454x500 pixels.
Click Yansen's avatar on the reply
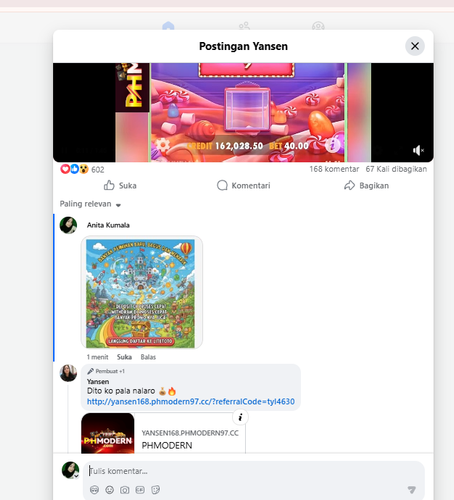(68, 373)
